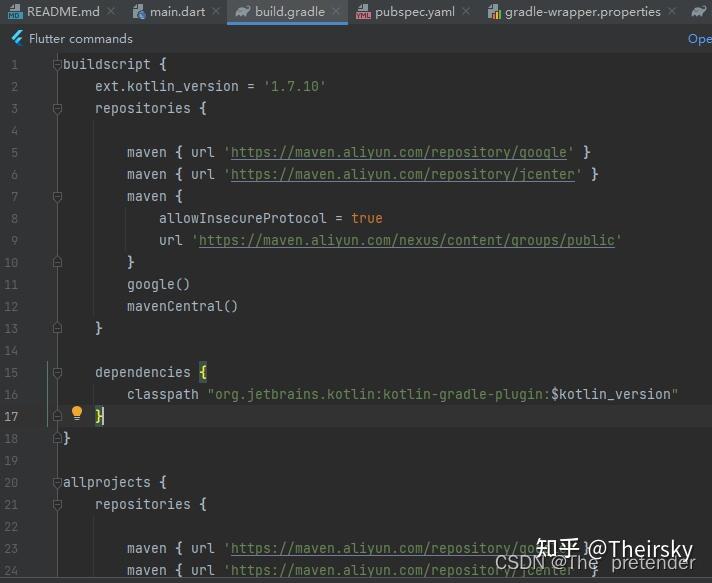
Task: Click line number 20 in the gutter
Action: point(11,482)
